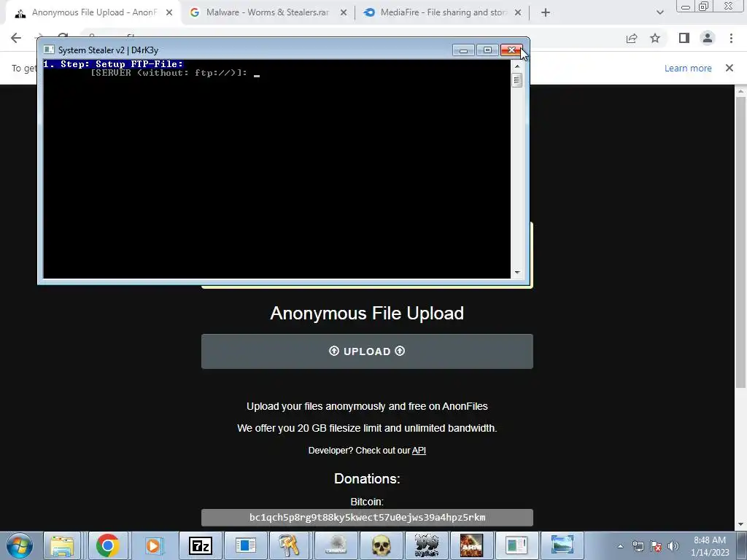Screen dimensions: 747x560
Task: Open the clock showing 8:48 AM
Action: 710,546
